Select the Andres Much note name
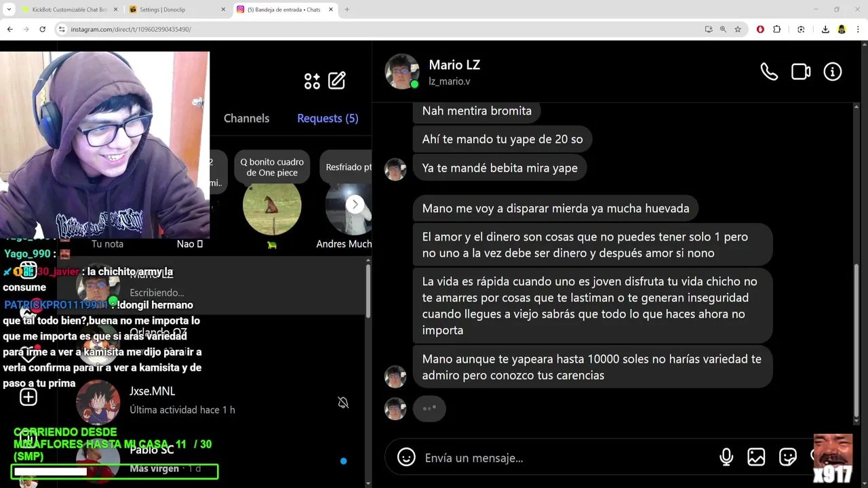 point(344,244)
